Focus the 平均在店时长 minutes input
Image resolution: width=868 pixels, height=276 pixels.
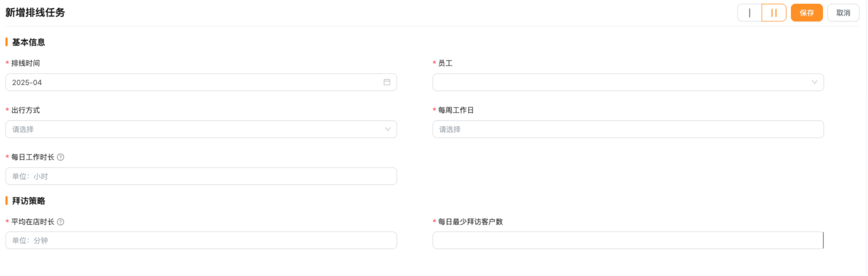tap(201, 240)
